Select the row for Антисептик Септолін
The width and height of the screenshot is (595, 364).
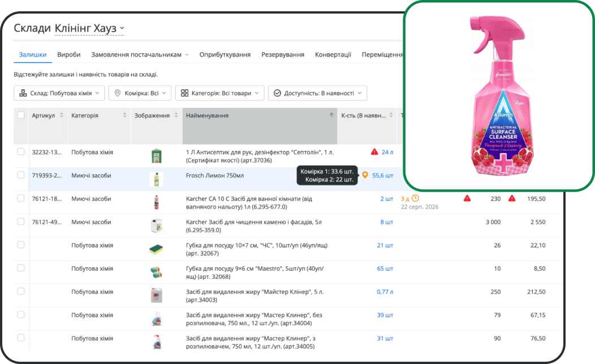(x=21, y=151)
